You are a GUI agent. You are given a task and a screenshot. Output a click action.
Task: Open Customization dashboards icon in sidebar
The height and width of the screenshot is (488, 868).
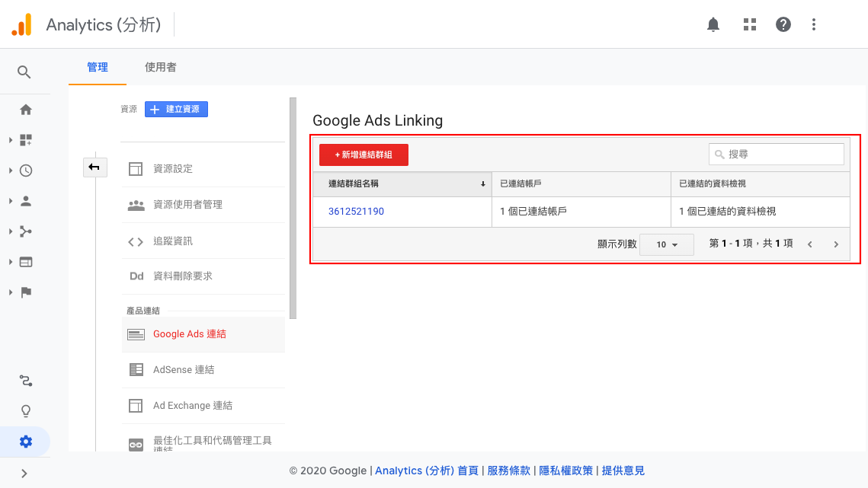[25, 140]
